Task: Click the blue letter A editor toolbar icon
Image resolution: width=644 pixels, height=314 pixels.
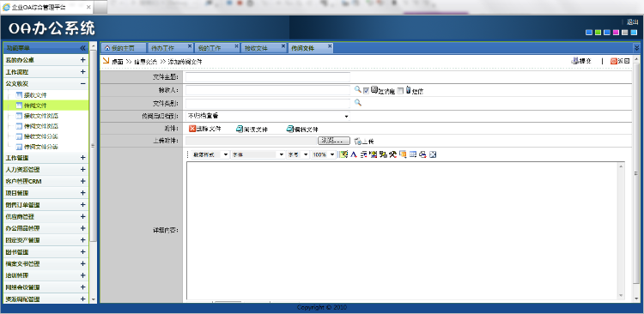Action: 353,154
